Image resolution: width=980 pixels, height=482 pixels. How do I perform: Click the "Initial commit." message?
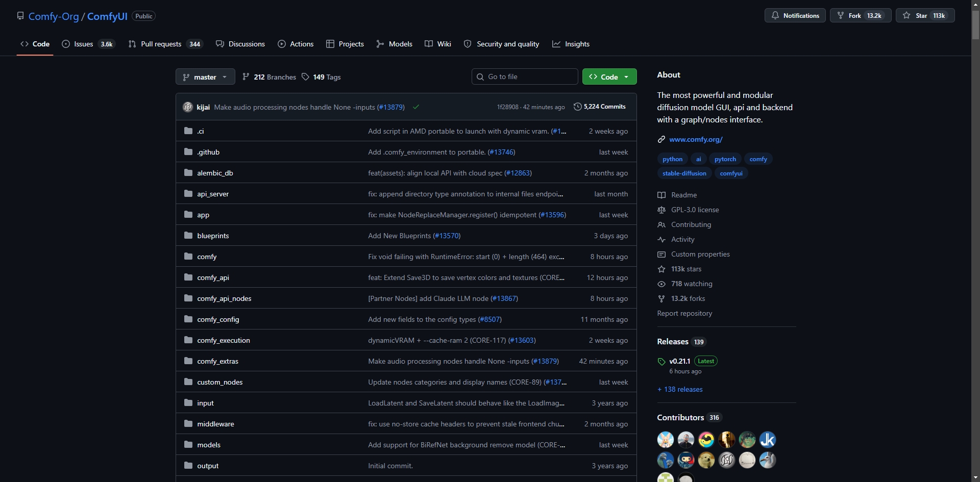point(390,466)
